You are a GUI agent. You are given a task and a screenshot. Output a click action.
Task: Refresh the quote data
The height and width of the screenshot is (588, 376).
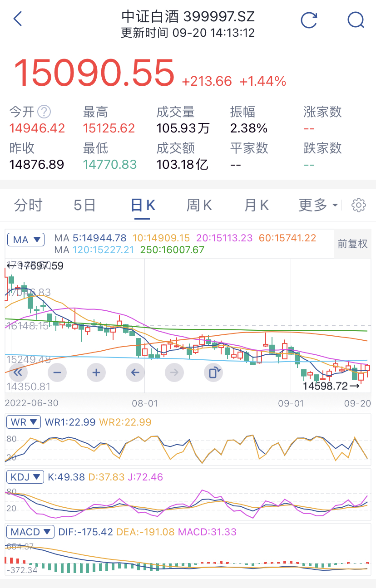coord(309,20)
